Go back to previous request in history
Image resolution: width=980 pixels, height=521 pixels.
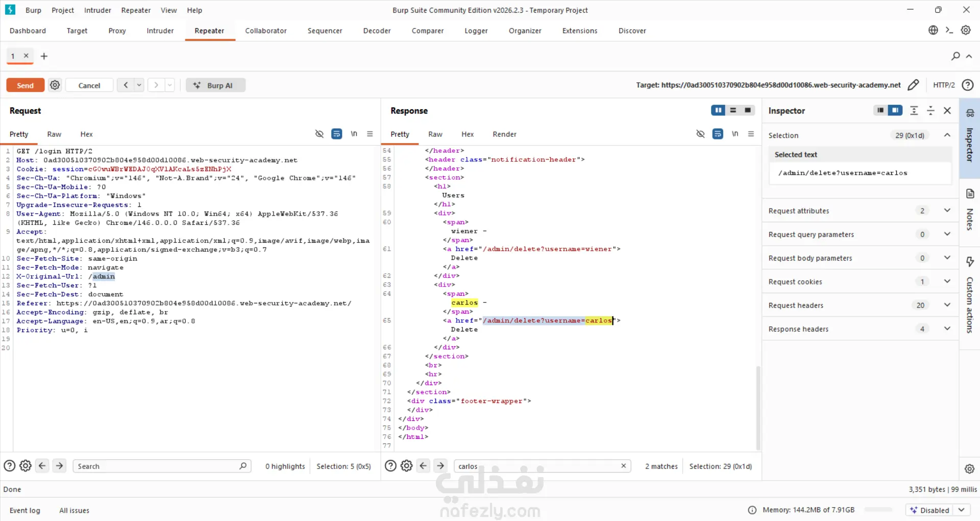tap(126, 85)
